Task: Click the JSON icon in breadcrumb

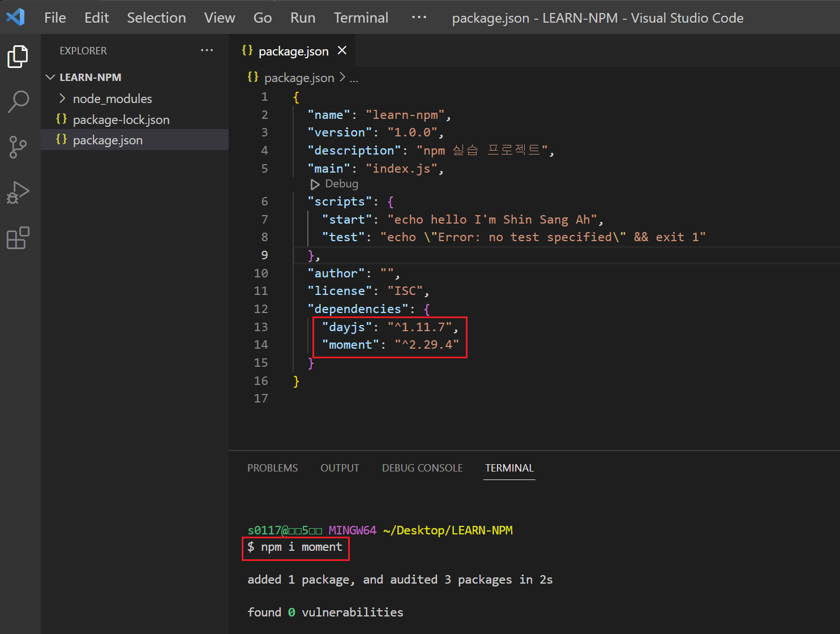Action: click(253, 77)
